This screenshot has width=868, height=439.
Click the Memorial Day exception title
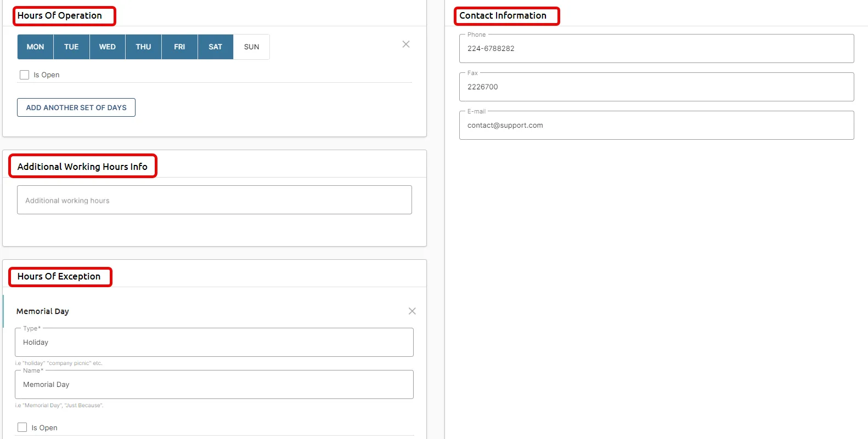tap(43, 311)
